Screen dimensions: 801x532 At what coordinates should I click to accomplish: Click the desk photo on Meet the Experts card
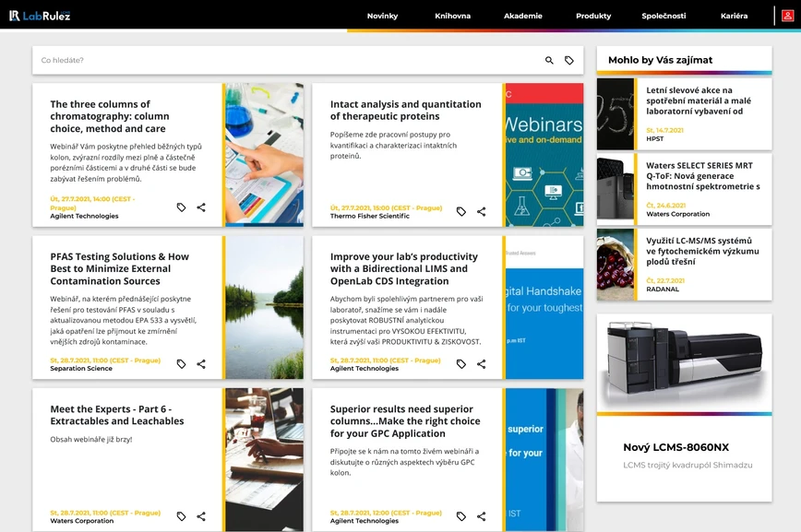click(x=264, y=459)
